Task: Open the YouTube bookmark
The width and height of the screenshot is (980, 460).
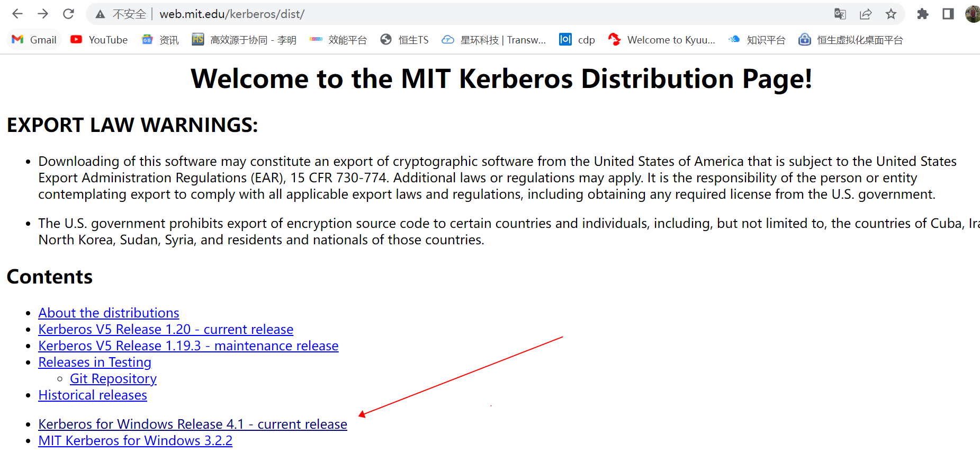Action: (99, 40)
